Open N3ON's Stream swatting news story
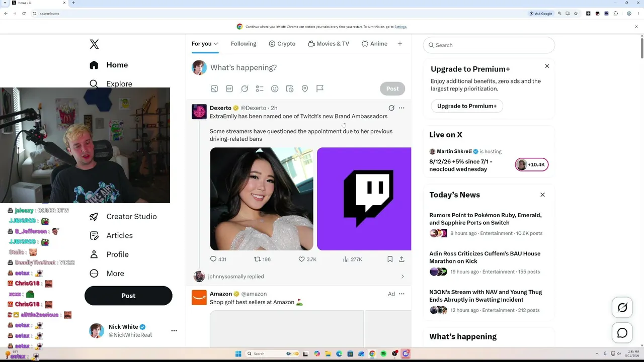This screenshot has height=362, width=644. 486,296
